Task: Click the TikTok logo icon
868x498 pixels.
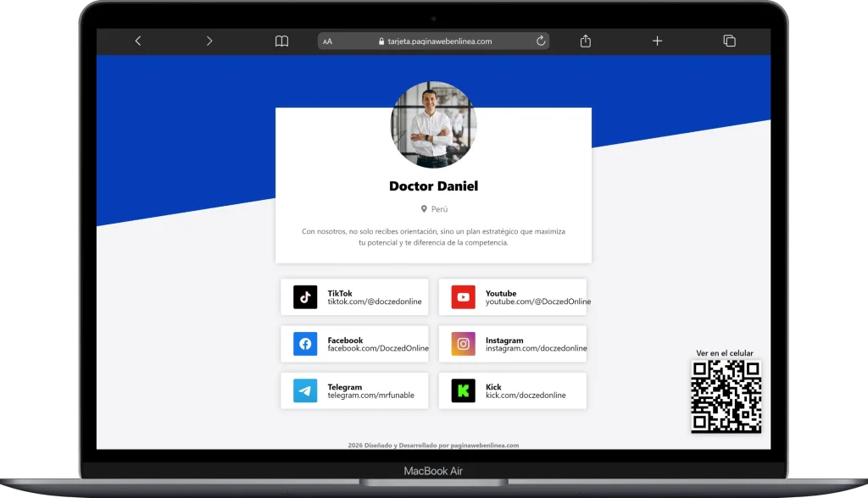Action: 305,297
